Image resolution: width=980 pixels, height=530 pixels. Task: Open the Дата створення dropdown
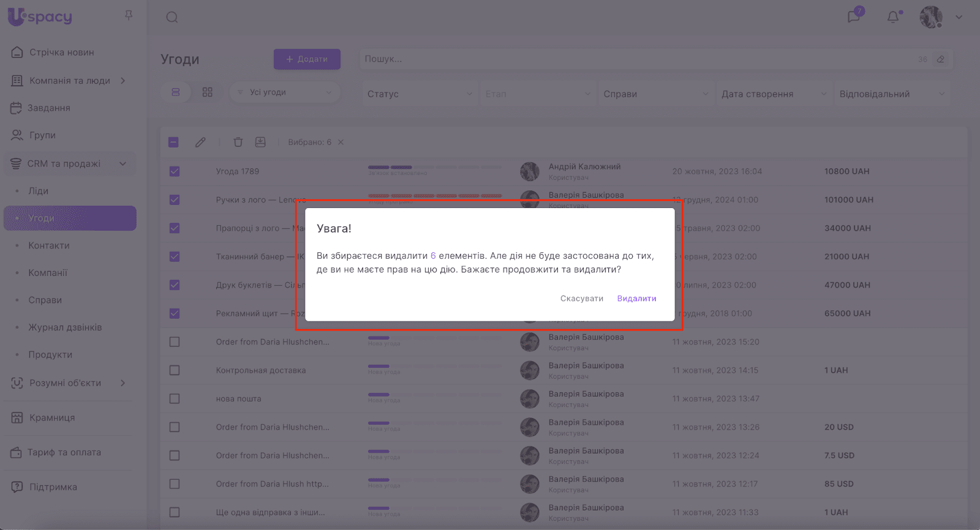coord(774,94)
